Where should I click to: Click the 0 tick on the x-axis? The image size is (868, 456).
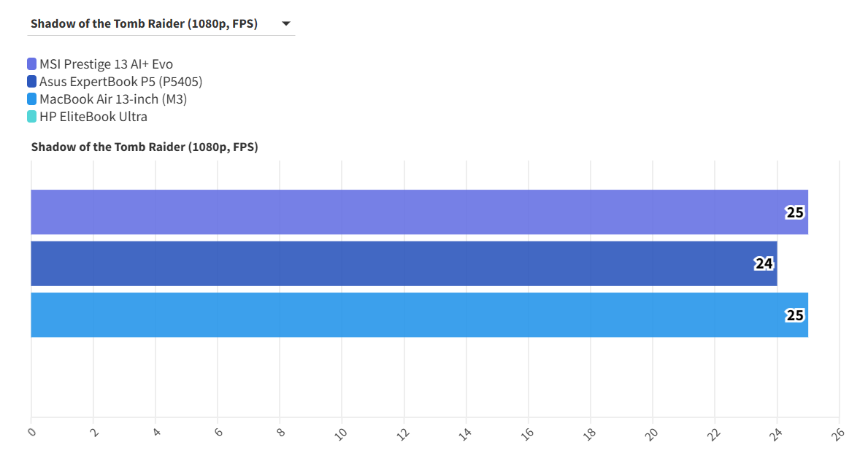pyautogui.click(x=31, y=432)
